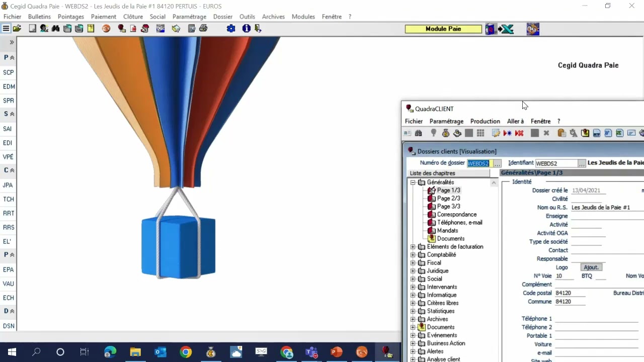The image size is (644, 362).
Task: Select Mandats in the chapter tree
Action: (447, 231)
